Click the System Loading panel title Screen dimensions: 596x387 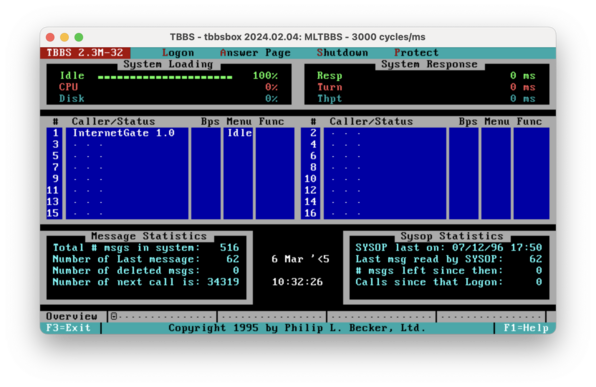pyautogui.click(x=168, y=64)
